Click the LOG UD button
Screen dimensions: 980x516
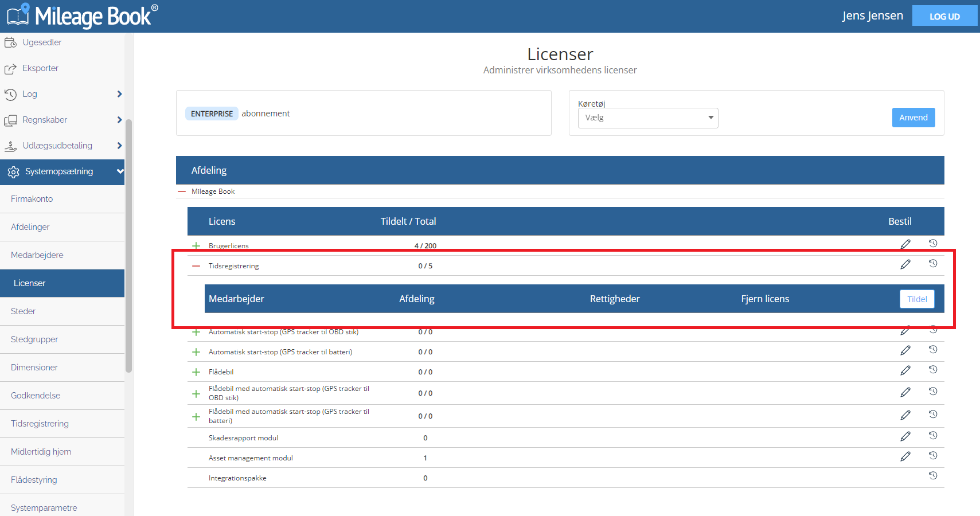pyautogui.click(x=944, y=16)
